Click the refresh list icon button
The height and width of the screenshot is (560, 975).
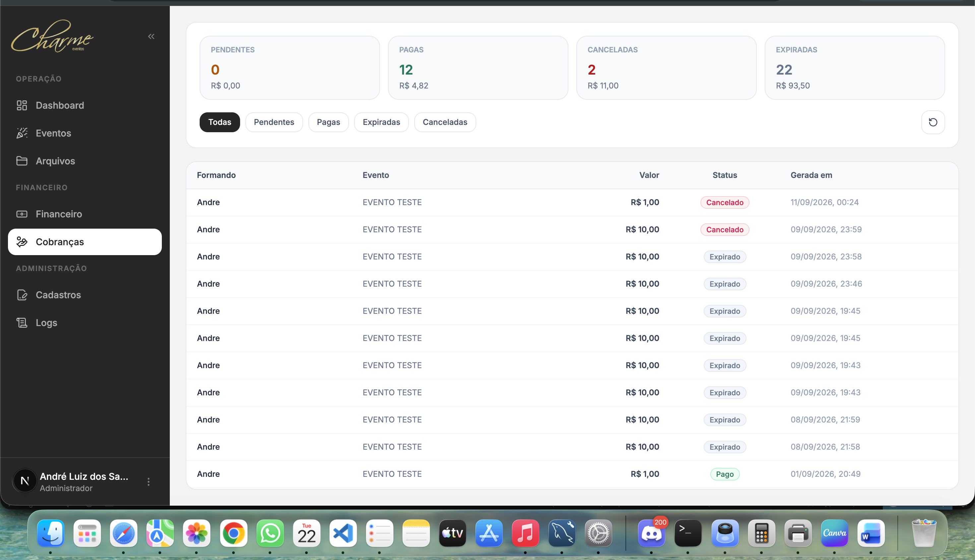[933, 122]
